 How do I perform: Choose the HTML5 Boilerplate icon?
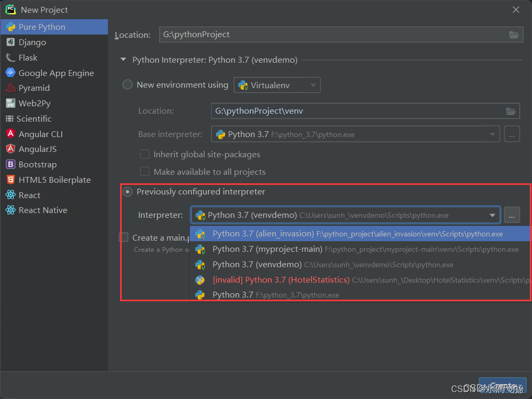click(x=11, y=180)
